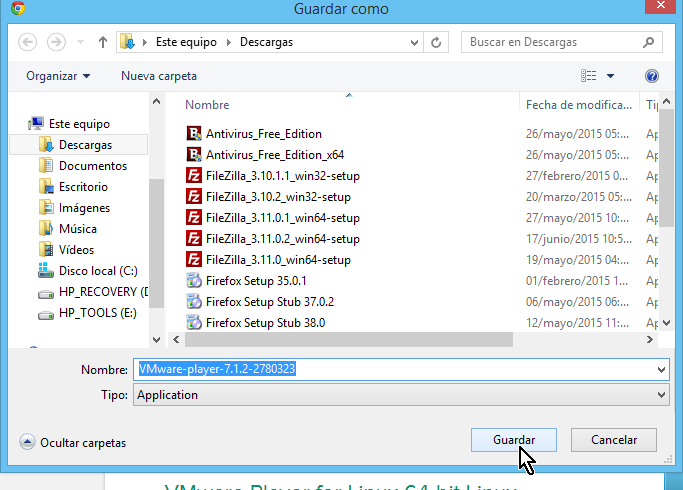Expand the Nombre filename dropdown arrow
Viewport: 683px width, 490px height.
click(661, 370)
